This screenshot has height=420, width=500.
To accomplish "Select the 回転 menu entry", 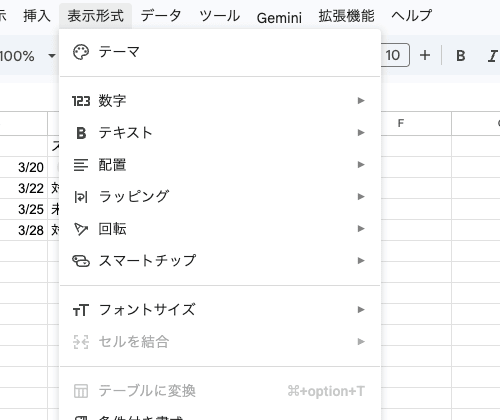I will (x=220, y=229).
